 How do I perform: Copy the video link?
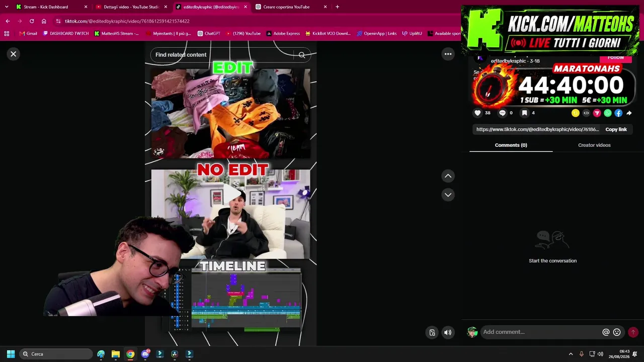tap(616, 129)
